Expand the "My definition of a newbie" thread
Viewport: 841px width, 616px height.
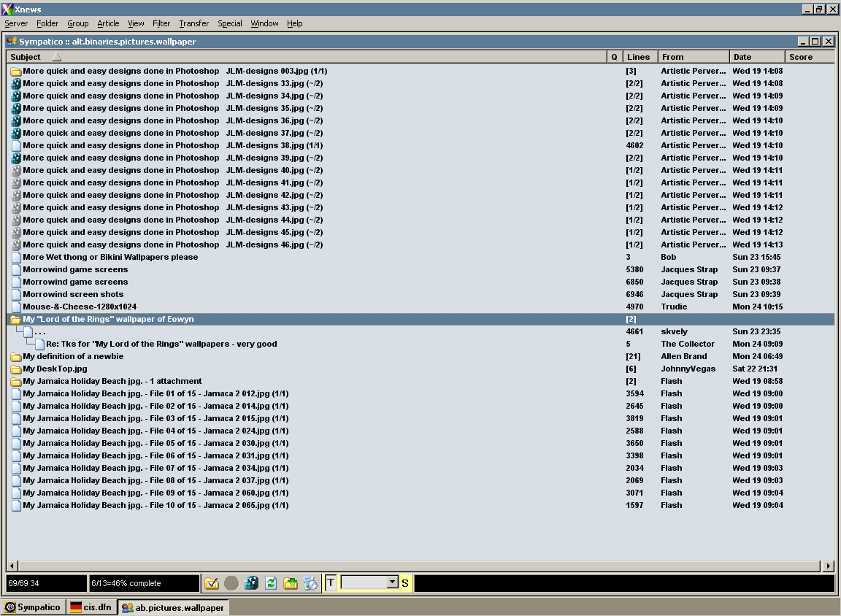pyautogui.click(x=15, y=357)
